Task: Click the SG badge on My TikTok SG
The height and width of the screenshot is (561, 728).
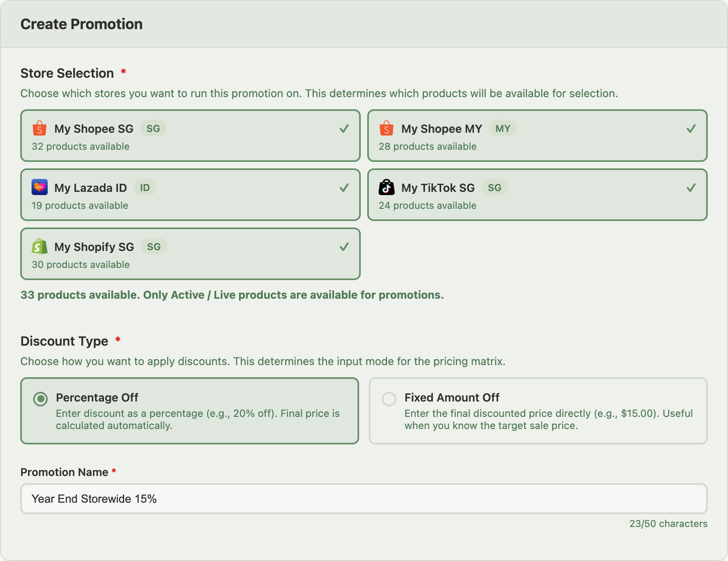Action: [495, 187]
